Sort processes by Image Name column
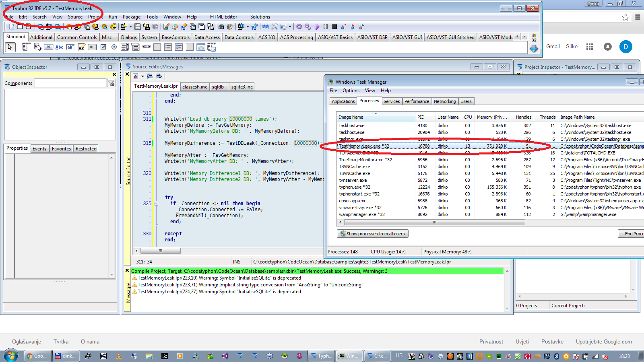 (x=376, y=117)
